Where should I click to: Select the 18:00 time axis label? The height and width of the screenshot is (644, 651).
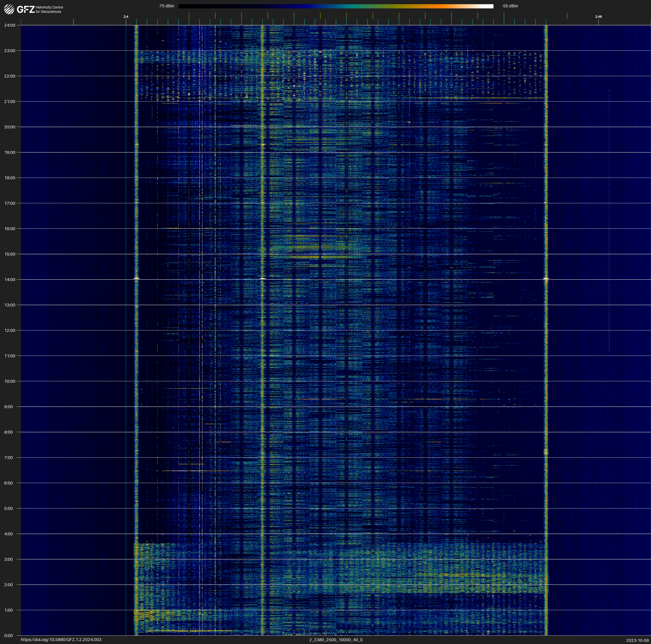tap(10, 178)
